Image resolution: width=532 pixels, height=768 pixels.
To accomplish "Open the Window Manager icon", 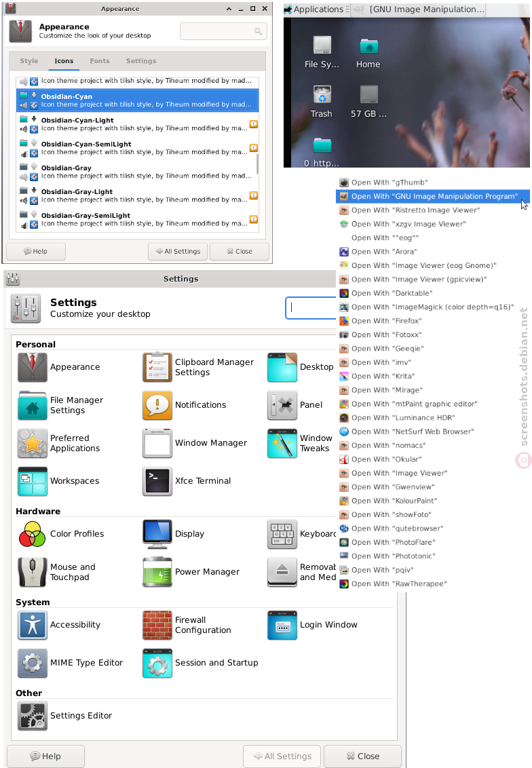I will [157, 443].
